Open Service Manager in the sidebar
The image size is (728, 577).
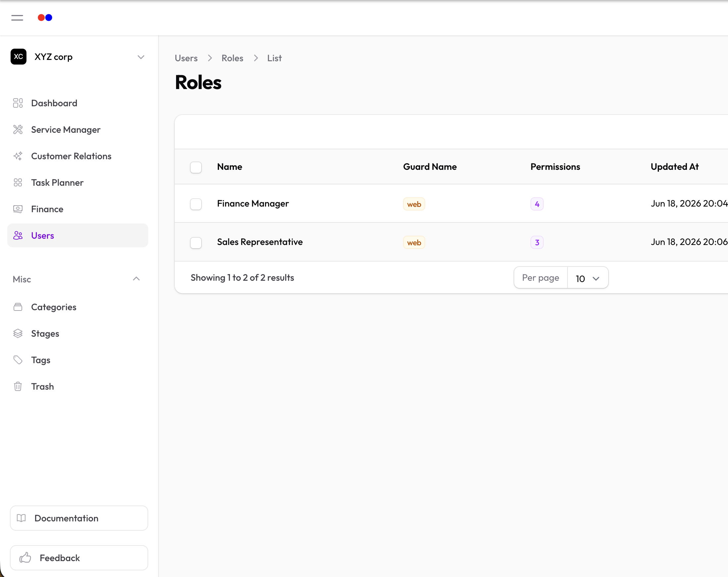(x=78, y=130)
